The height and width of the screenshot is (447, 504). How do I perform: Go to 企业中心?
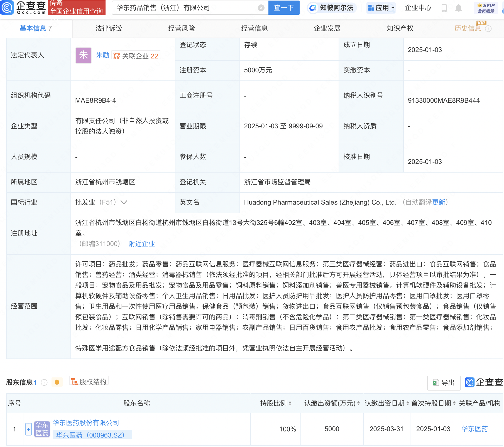pos(418,8)
